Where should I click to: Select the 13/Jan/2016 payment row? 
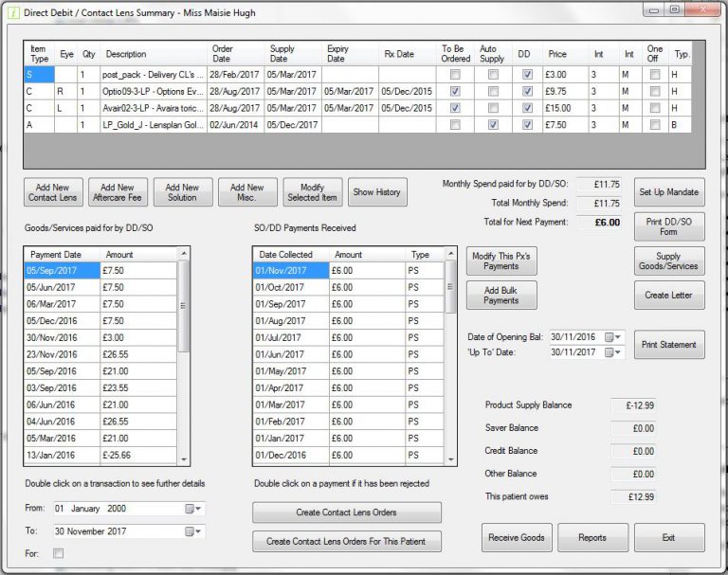[x=100, y=456]
